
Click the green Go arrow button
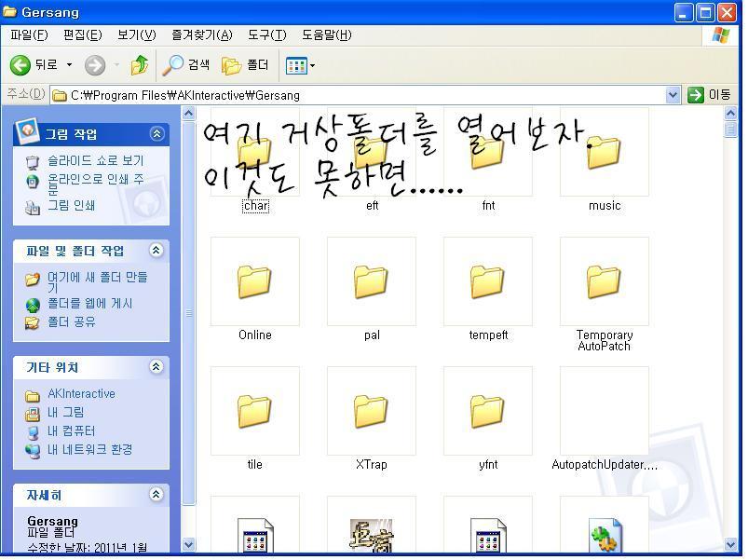click(x=696, y=95)
